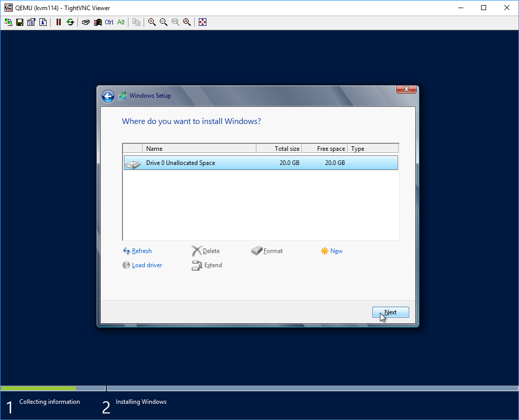Send Ctrl+Esc Windows key icon
The height and width of the screenshot is (420, 519).
click(98, 22)
